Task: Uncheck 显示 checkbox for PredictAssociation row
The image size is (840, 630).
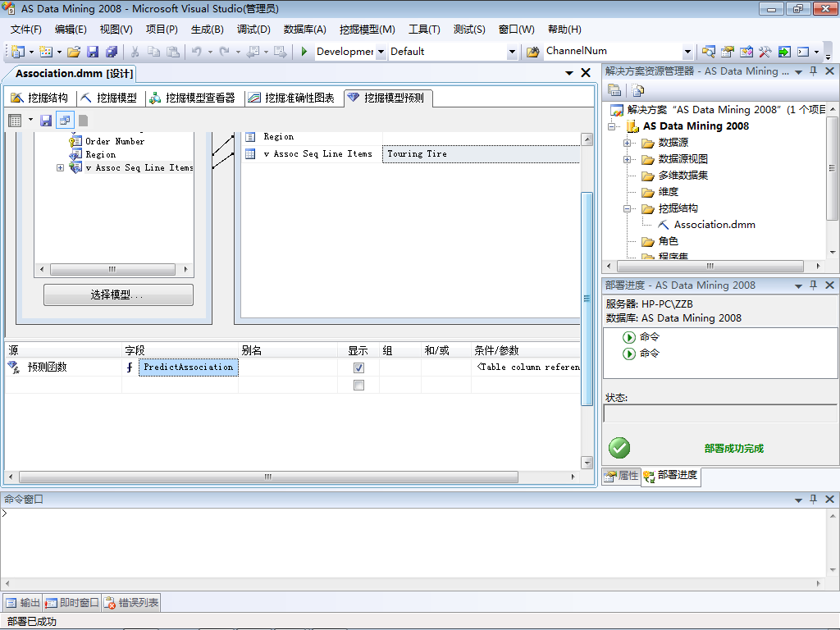Action: 359,368
